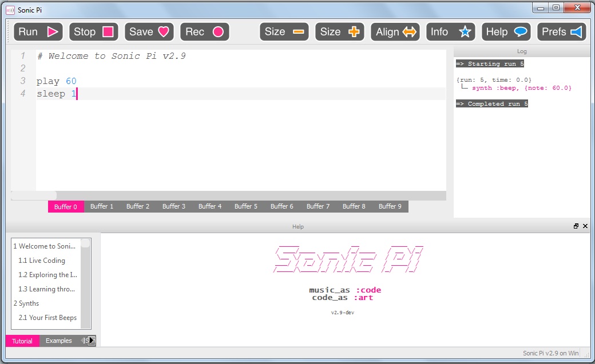595x364 pixels.
Task: Align the code with the Align button
Action: (395, 32)
